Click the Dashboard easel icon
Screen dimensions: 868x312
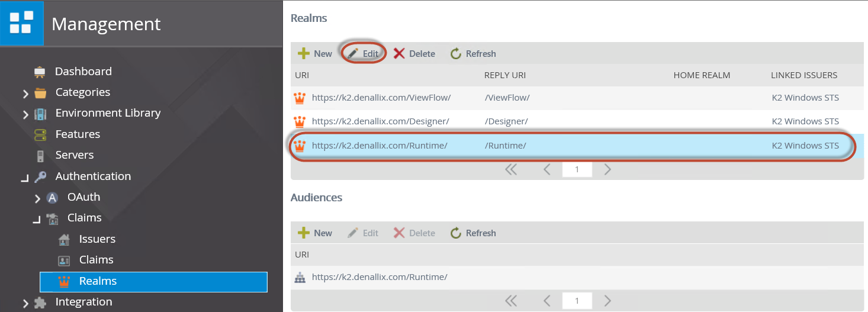[40, 72]
